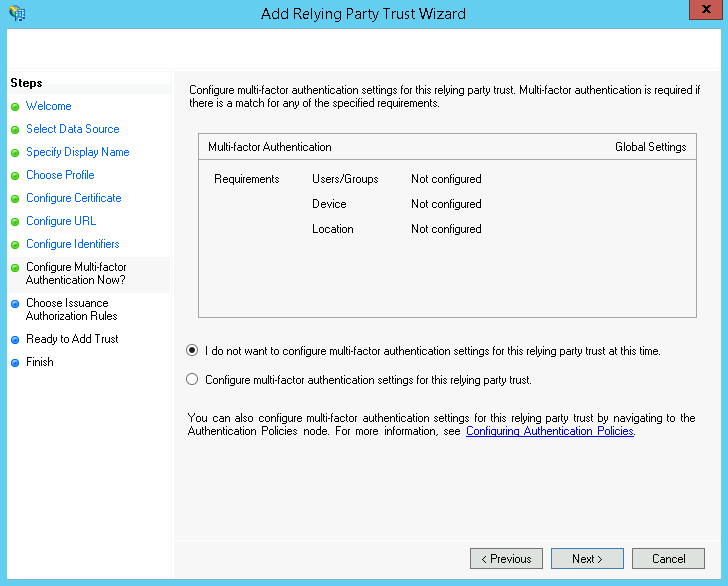The height and width of the screenshot is (586, 728).
Task: Click green bullet beside Configure Identifiers
Action: click(15, 245)
